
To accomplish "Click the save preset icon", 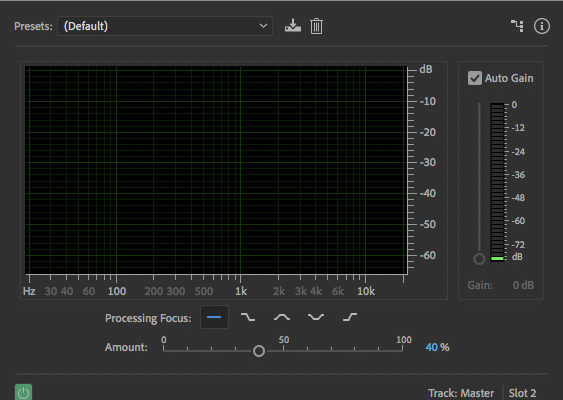I will tap(293, 26).
